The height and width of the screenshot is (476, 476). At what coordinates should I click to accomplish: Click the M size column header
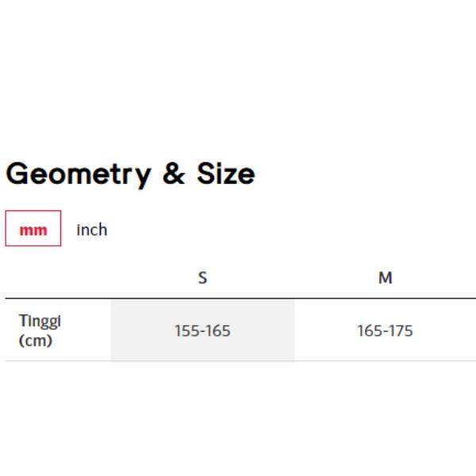[x=385, y=278]
